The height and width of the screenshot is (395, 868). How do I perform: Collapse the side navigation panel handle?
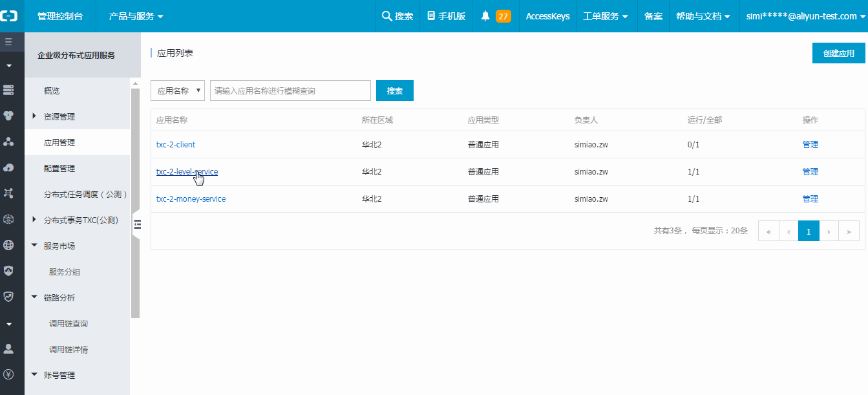tap(136, 224)
